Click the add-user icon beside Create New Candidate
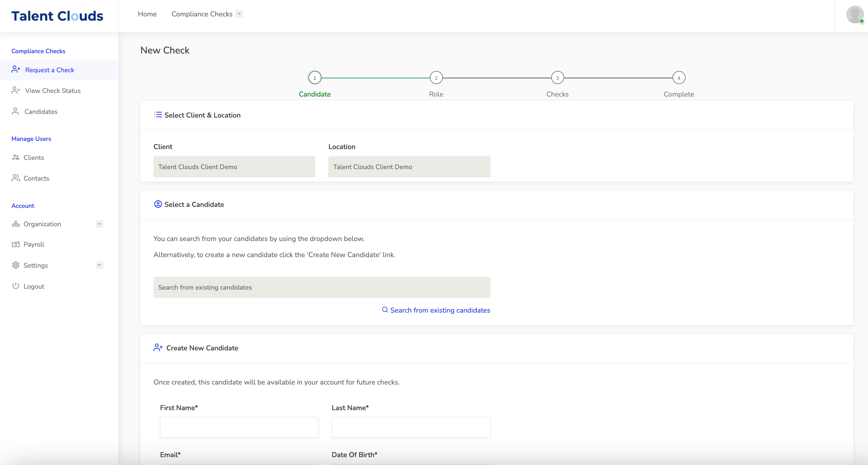 point(158,347)
